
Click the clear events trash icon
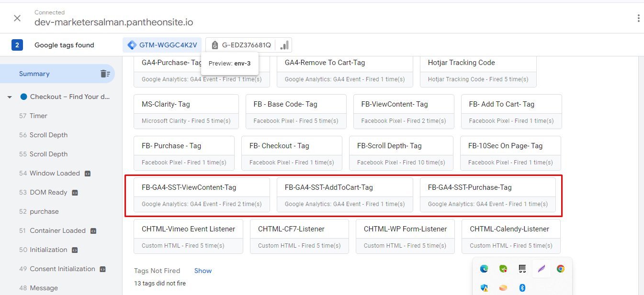[x=105, y=74]
